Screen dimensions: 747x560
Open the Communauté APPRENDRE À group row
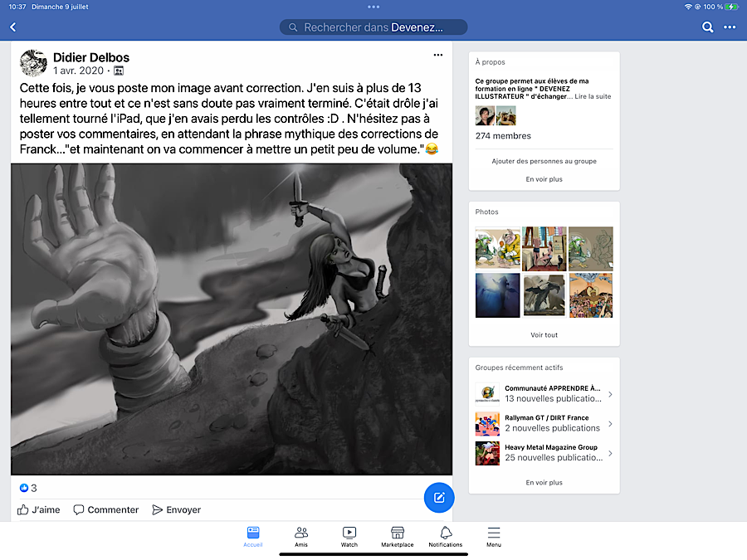coord(544,394)
